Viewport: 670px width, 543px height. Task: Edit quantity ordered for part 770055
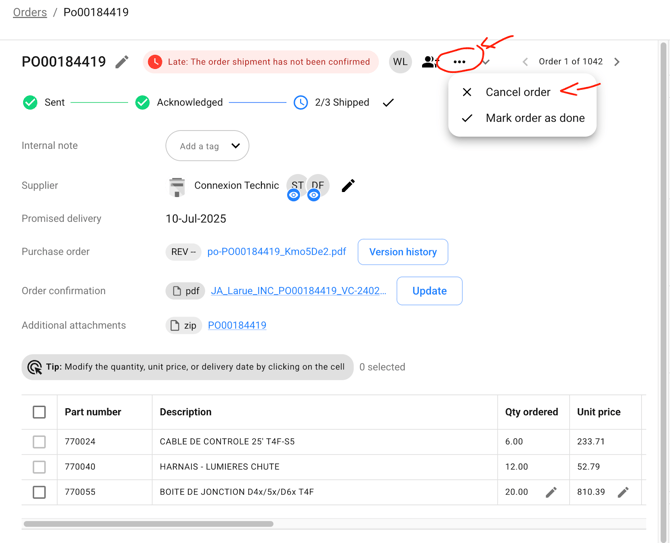click(551, 492)
